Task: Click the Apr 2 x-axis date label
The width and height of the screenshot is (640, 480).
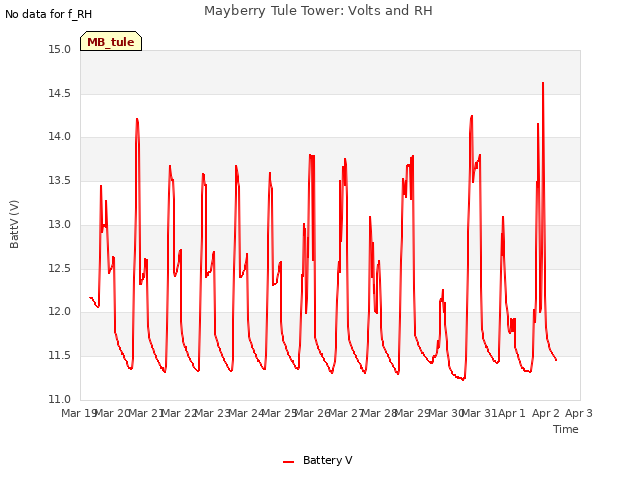Action: [x=546, y=413]
